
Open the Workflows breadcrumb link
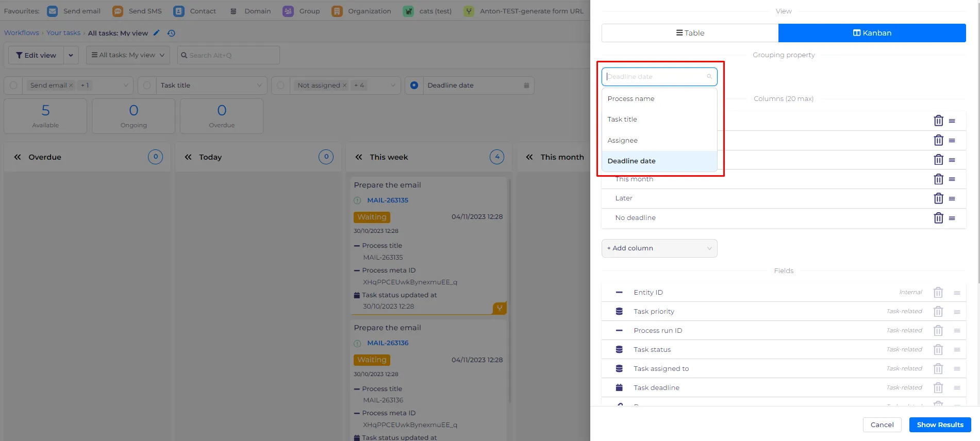[22, 33]
